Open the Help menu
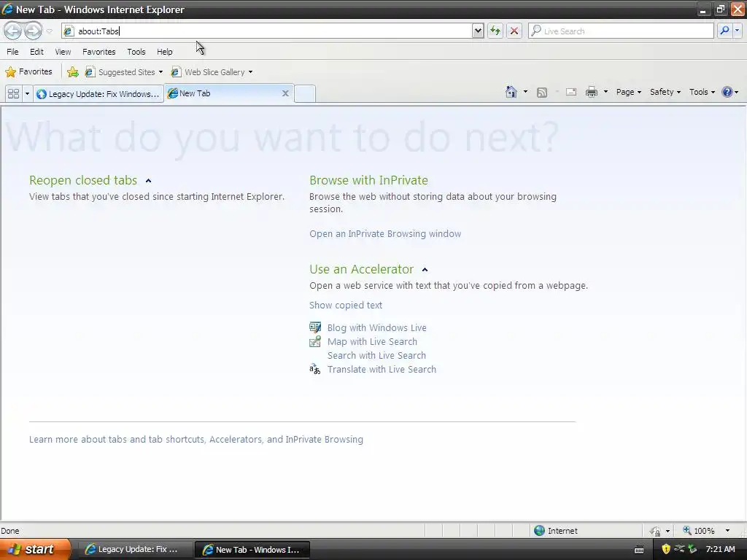The image size is (747, 560). point(165,52)
